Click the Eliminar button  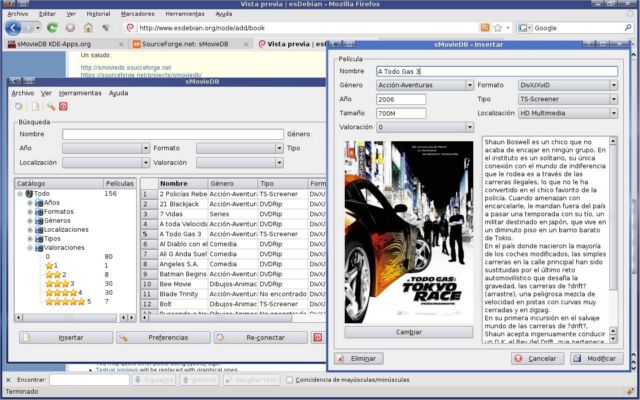359,358
